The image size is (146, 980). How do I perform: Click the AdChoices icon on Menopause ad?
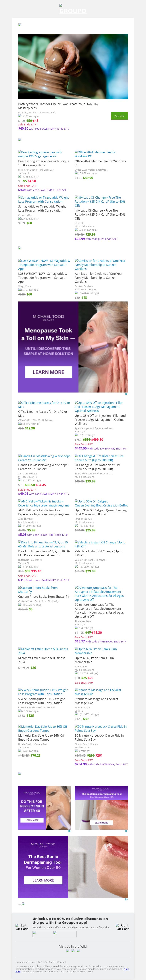[126, 394]
